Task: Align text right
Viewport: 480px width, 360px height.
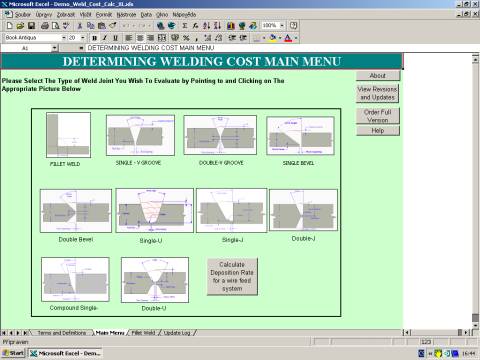Action: click(x=151, y=38)
